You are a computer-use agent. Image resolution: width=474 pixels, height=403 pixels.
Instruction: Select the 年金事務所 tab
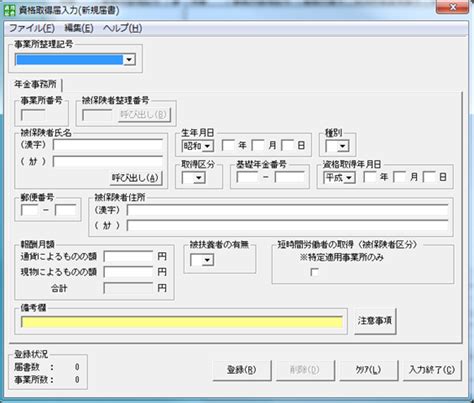point(35,84)
